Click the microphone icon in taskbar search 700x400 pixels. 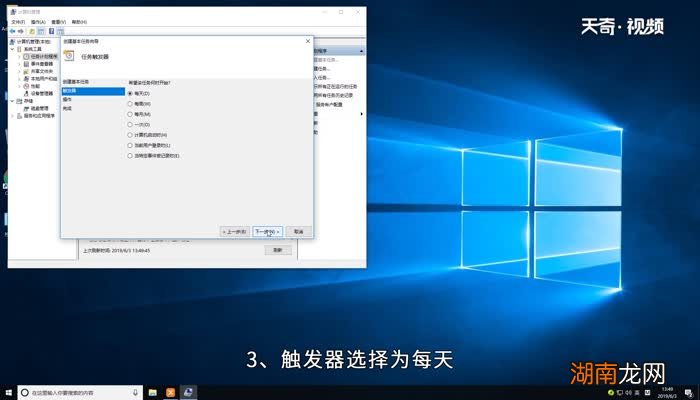tap(135, 392)
